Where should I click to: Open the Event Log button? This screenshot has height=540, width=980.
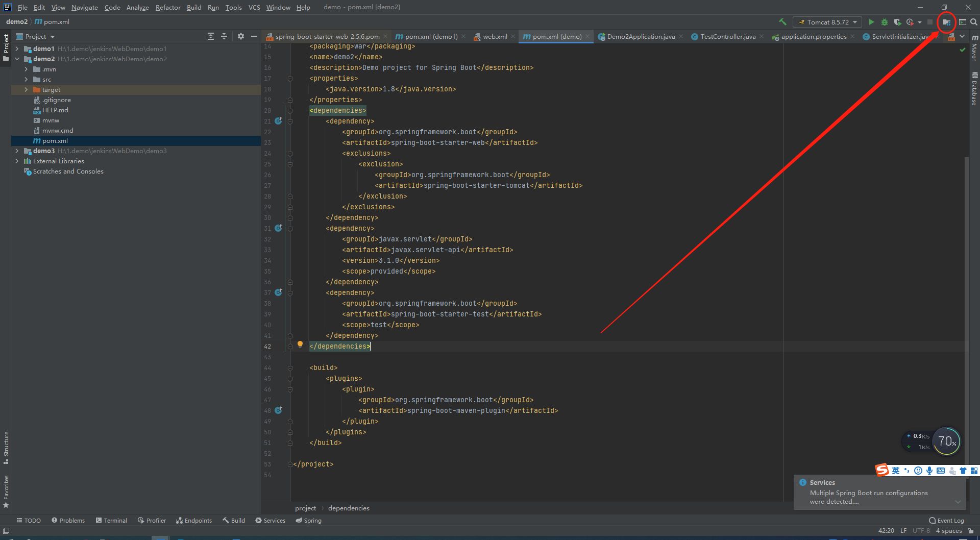coord(947,521)
